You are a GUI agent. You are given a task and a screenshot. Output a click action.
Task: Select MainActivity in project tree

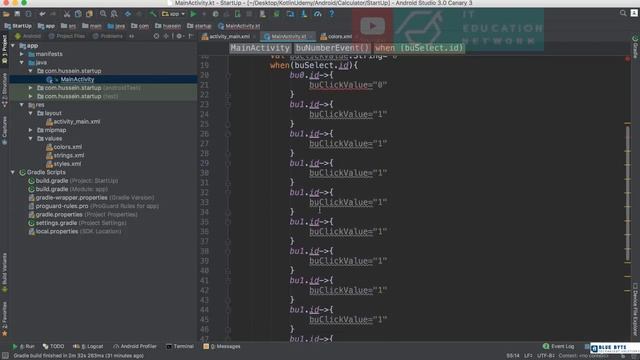tap(77, 80)
